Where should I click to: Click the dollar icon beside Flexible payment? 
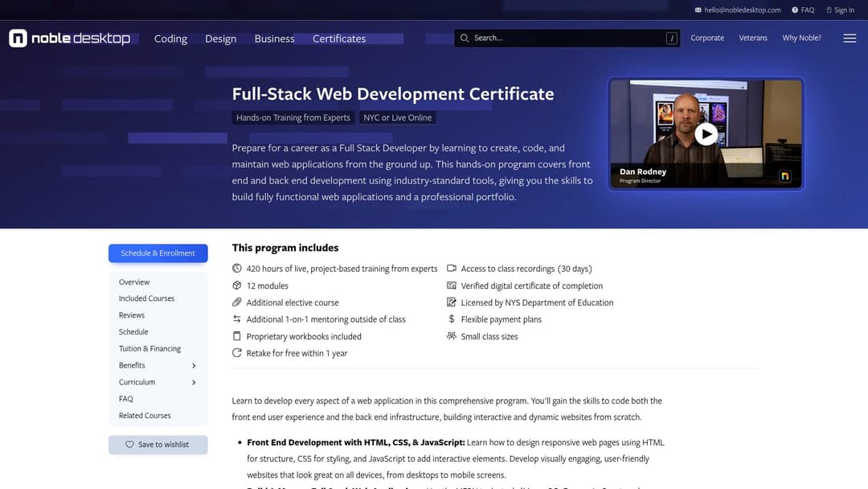click(x=451, y=319)
